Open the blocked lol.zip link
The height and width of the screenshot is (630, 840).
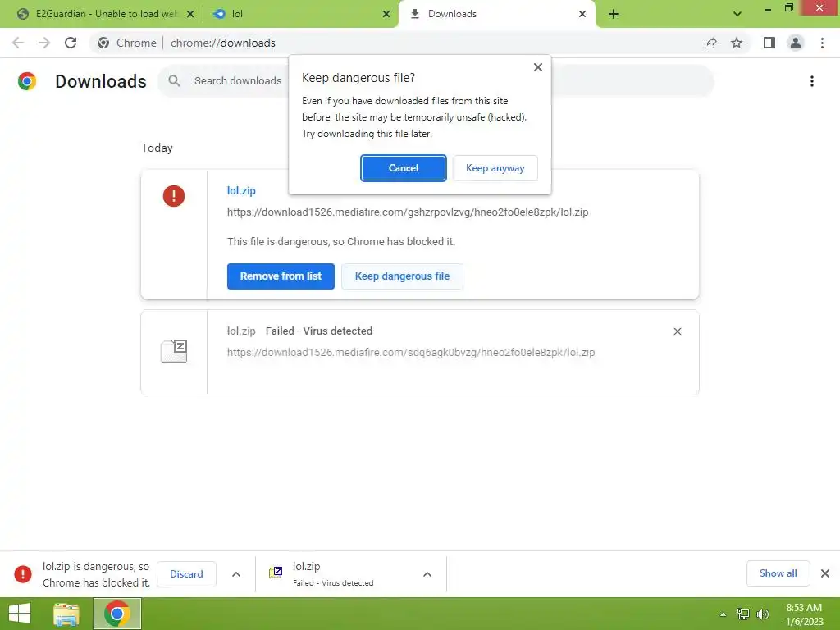pyautogui.click(x=241, y=190)
